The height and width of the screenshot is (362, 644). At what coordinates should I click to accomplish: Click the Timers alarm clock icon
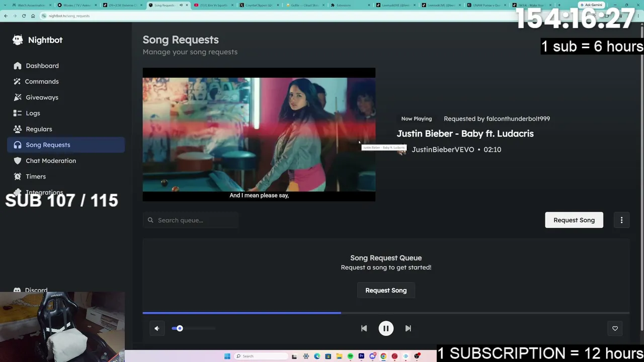18,176
